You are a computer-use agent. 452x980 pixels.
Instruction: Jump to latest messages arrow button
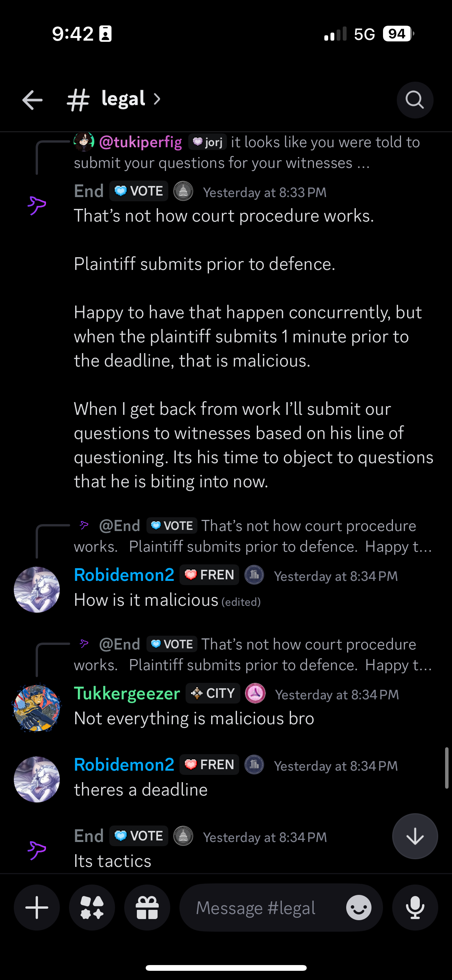(x=415, y=836)
